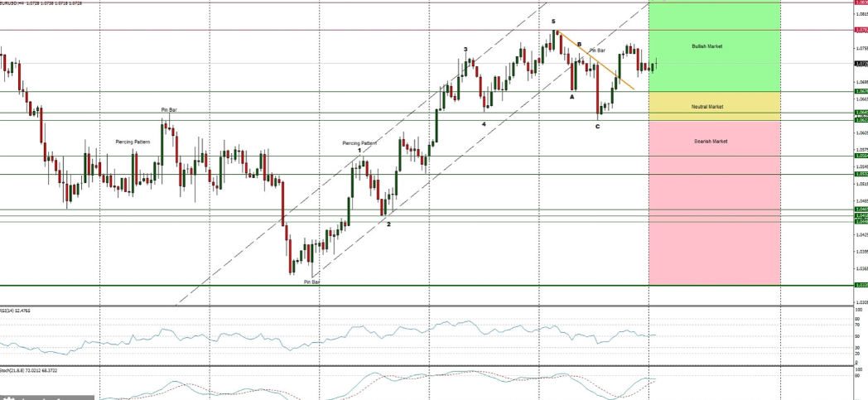Click the Pin Bar label under the lowest candle
This screenshot has width=868, height=400.
click(x=311, y=282)
